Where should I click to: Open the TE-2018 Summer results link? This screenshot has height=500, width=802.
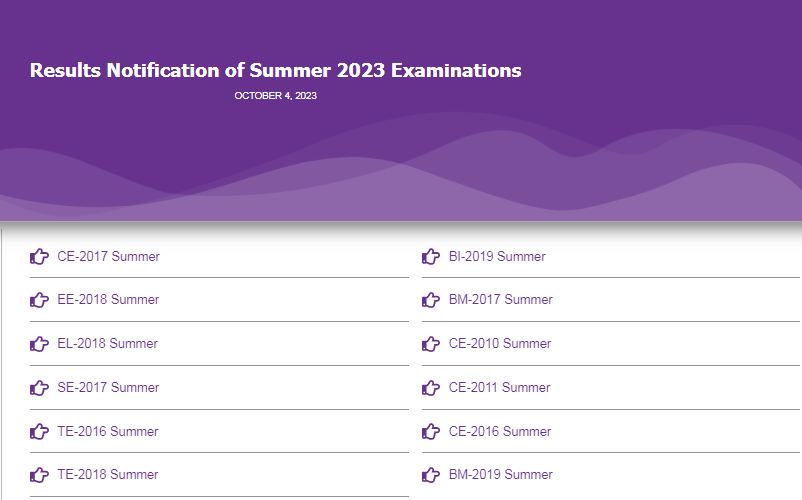point(108,474)
